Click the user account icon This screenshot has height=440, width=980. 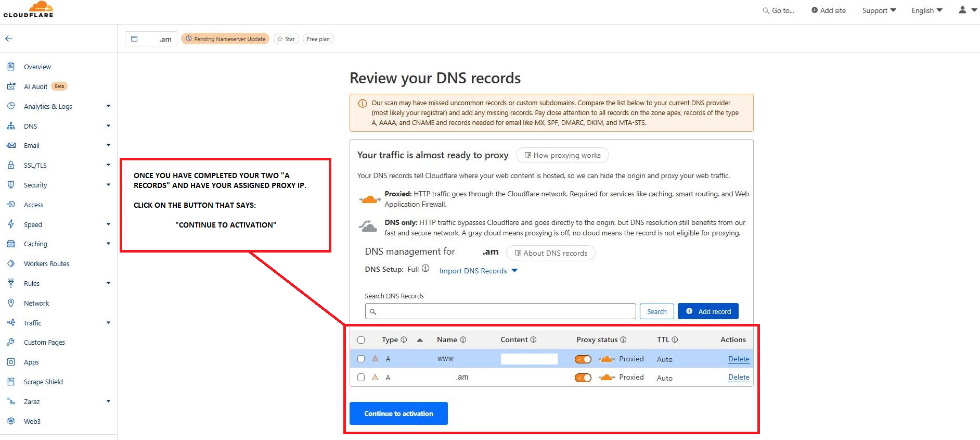point(962,10)
